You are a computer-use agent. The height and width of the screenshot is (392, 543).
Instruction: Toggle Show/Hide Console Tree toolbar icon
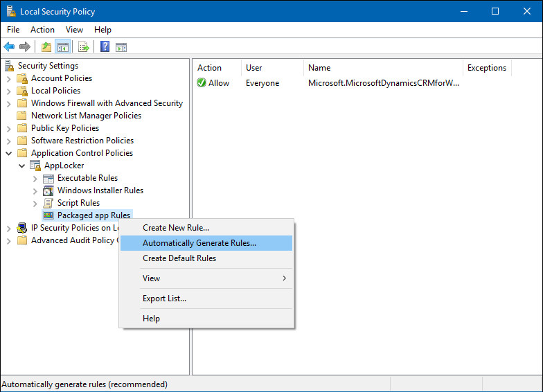[x=62, y=47]
